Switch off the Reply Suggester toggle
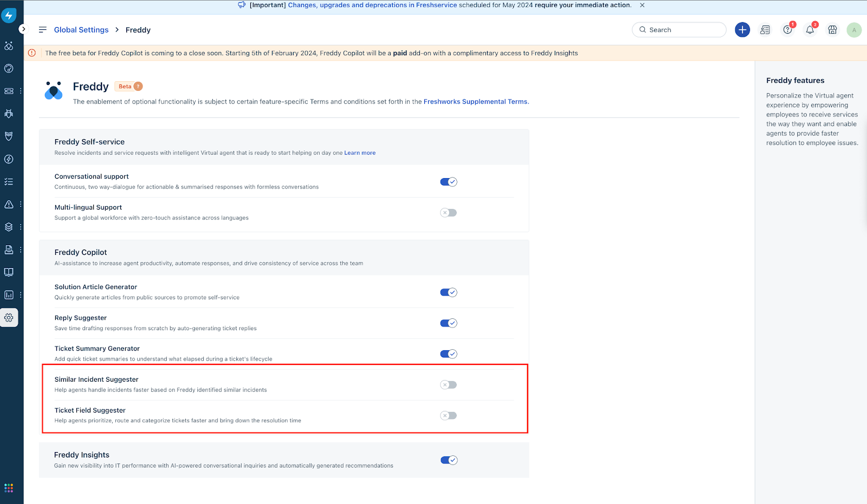The height and width of the screenshot is (504, 867). (x=449, y=323)
